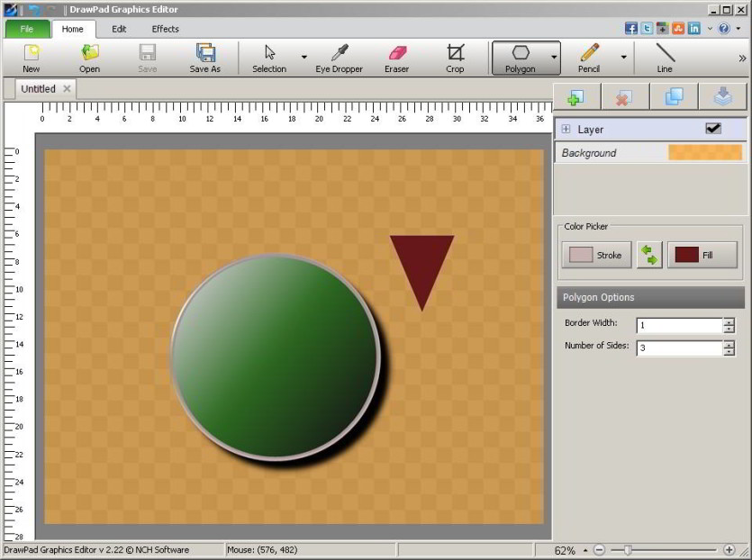Click the zoom slider handle
The width and height of the screenshot is (752, 560).
coord(628,550)
